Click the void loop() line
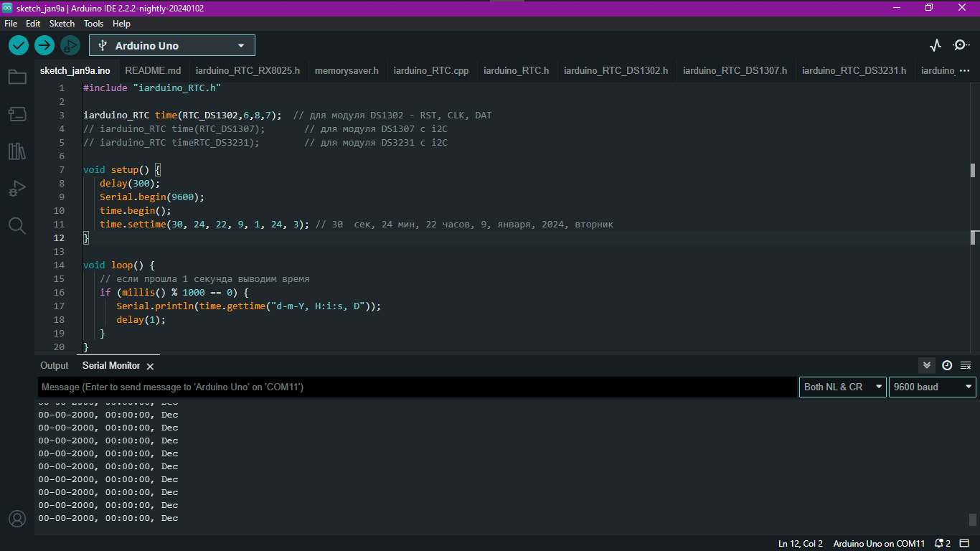Screen dimensions: 980x551 click(x=118, y=265)
